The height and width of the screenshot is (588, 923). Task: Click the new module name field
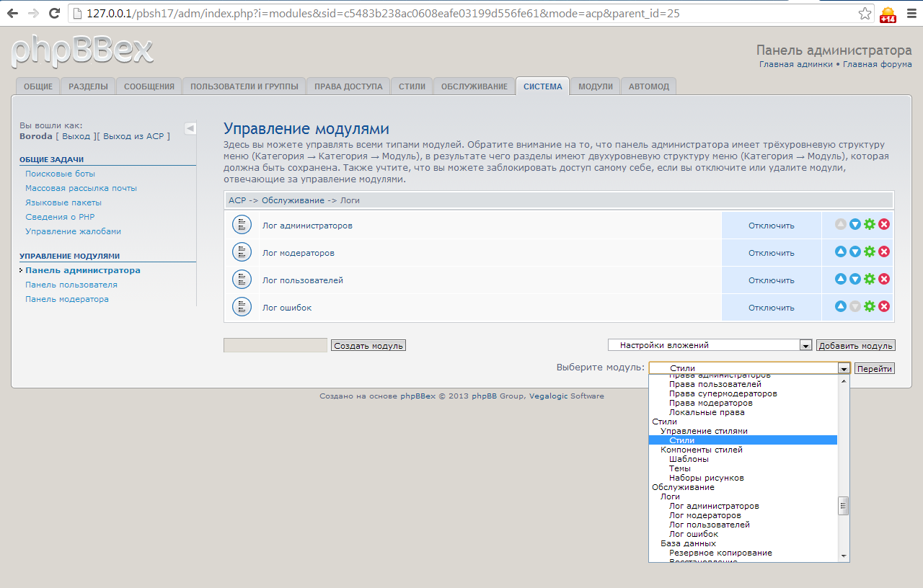(275, 345)
